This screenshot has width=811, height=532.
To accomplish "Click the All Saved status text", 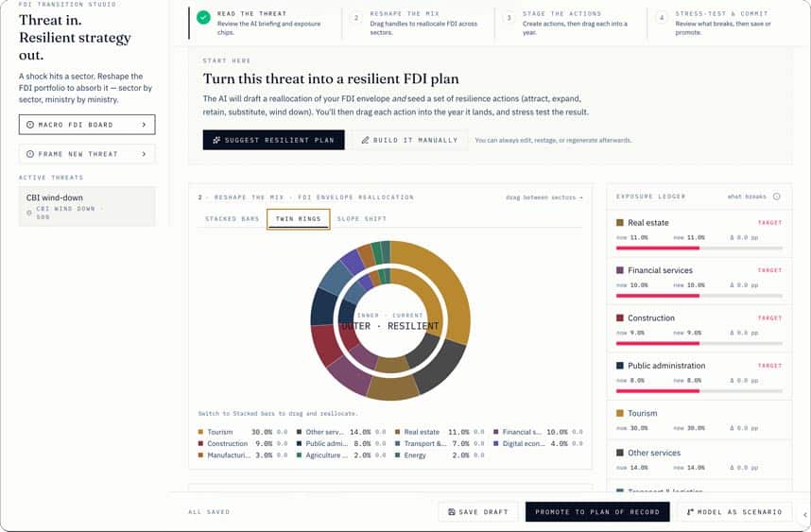I will [x=209, y=512].
